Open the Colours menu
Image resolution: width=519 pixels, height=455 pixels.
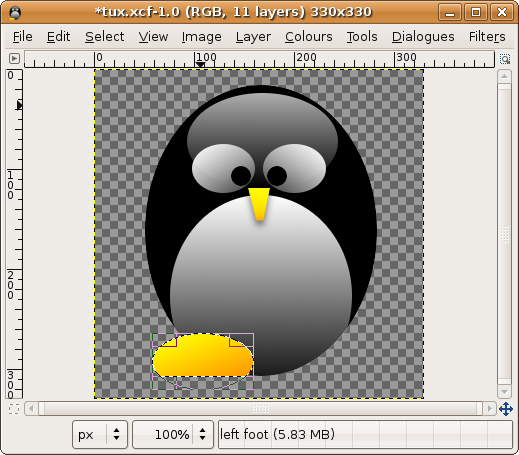pos(308,37)
